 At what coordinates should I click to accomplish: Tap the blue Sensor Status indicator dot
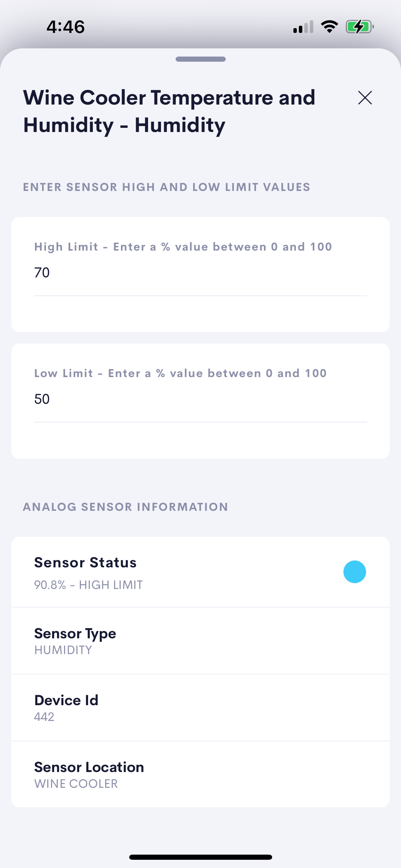[354, 572]
